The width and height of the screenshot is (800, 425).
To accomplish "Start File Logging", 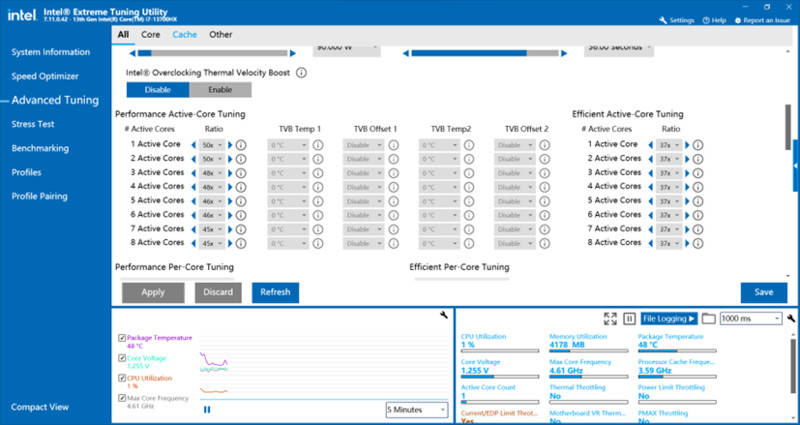I will [x=669, y=319].
